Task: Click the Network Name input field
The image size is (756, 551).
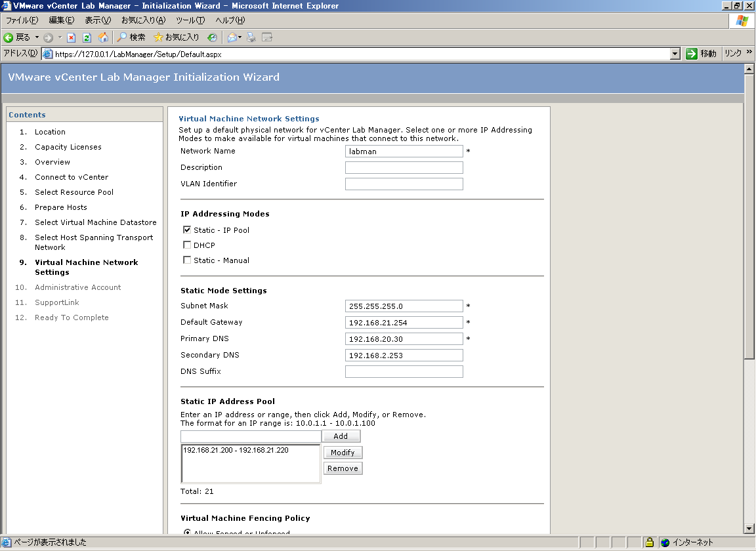Action: pos(404,152)
